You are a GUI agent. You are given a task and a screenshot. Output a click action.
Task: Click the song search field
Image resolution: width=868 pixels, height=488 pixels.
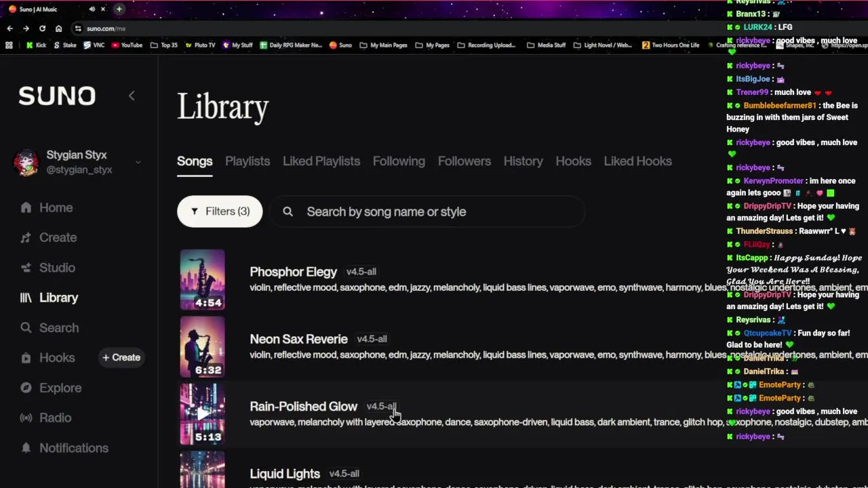(x=427, y=211)
